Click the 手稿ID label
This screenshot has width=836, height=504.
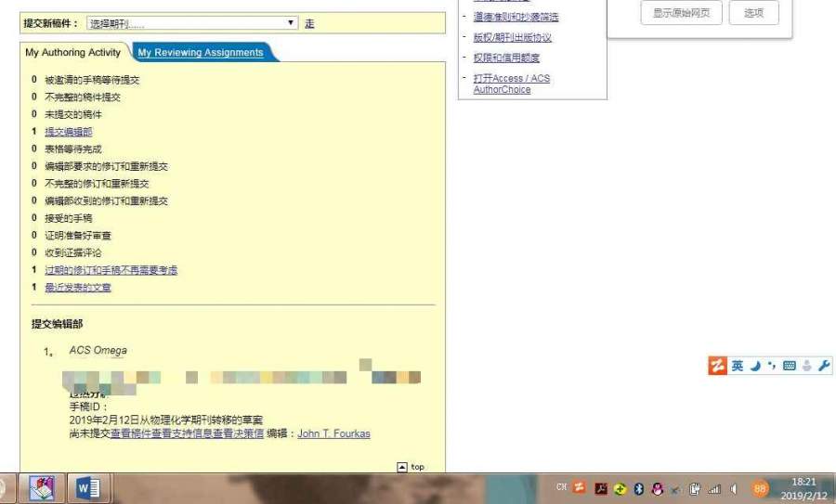click(x=88, y=407)
